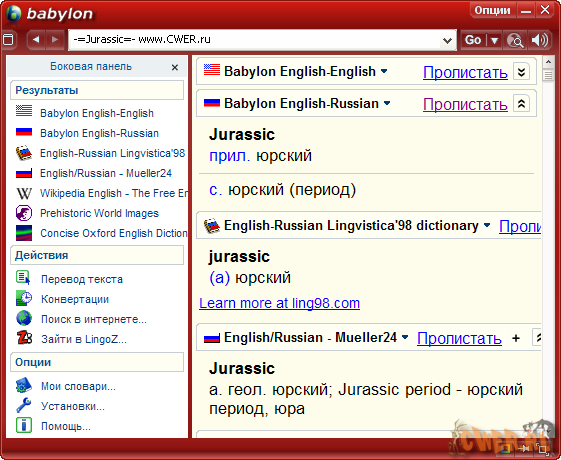This screenshot has height=460, width=561.
Task: Click US flag icon for Babylon English-English
Action: pyautogui.click(x=24, y=111)
